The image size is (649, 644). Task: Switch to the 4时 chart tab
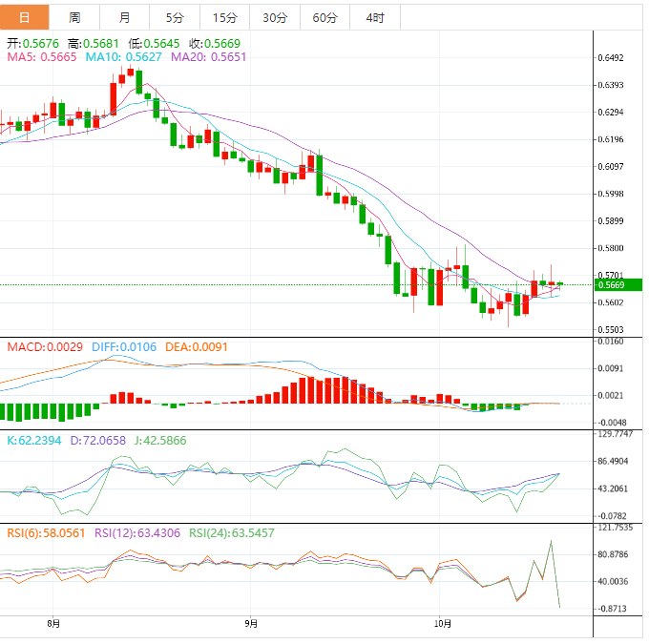click(375, 18)
